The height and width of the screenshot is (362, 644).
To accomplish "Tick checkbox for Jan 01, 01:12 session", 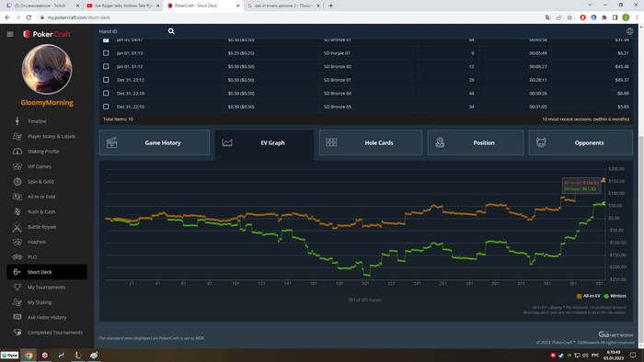I will tap(106, 66).
